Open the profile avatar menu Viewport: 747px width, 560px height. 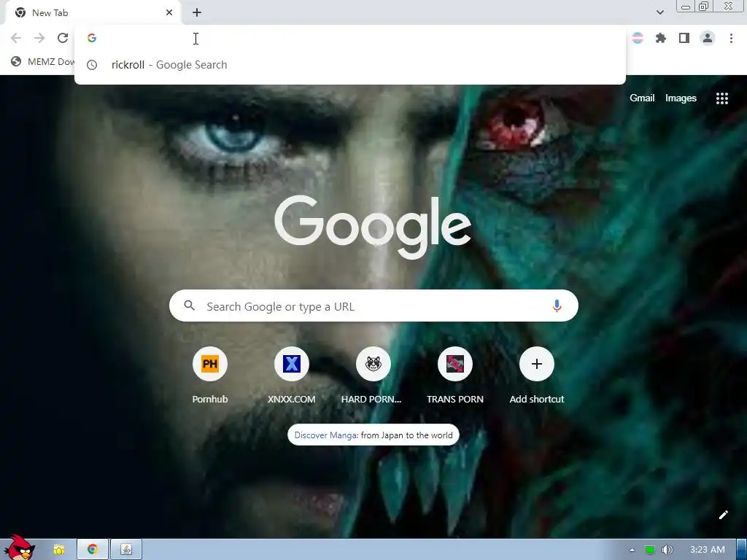708,38
